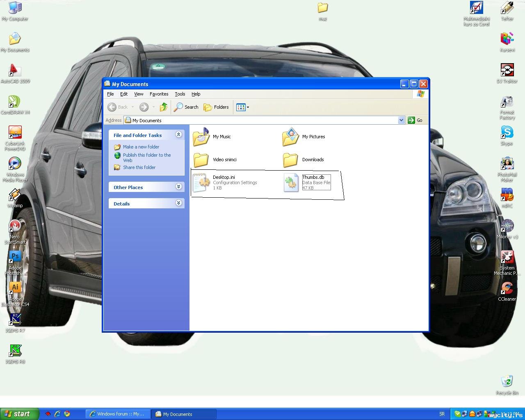The width and height of the screenshot is (525, 420).
Task: Select the My Music folder icon
Action: [201, 137]
